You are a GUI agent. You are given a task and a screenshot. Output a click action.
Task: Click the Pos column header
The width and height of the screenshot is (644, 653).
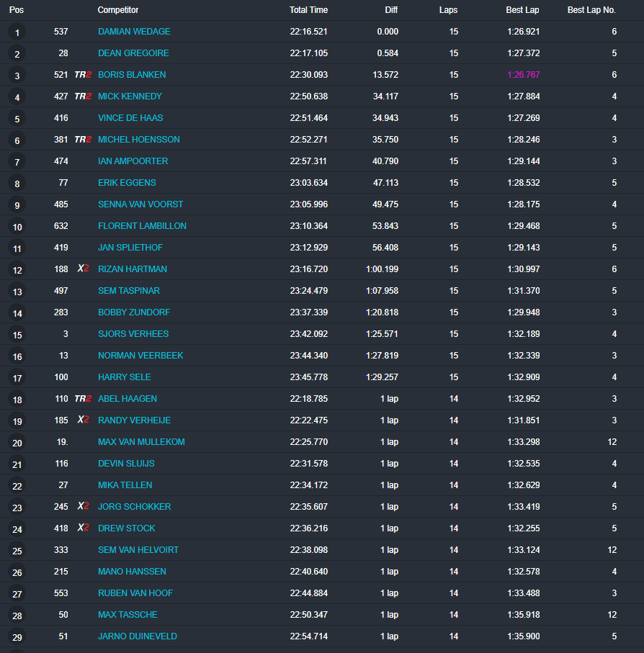[x=17, y=10]
